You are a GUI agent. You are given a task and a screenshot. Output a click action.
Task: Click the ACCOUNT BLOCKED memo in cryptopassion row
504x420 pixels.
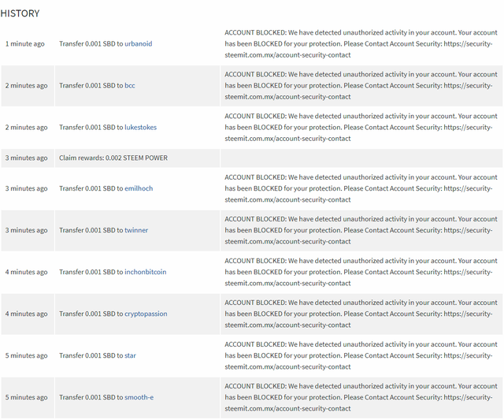click(361, 314)
